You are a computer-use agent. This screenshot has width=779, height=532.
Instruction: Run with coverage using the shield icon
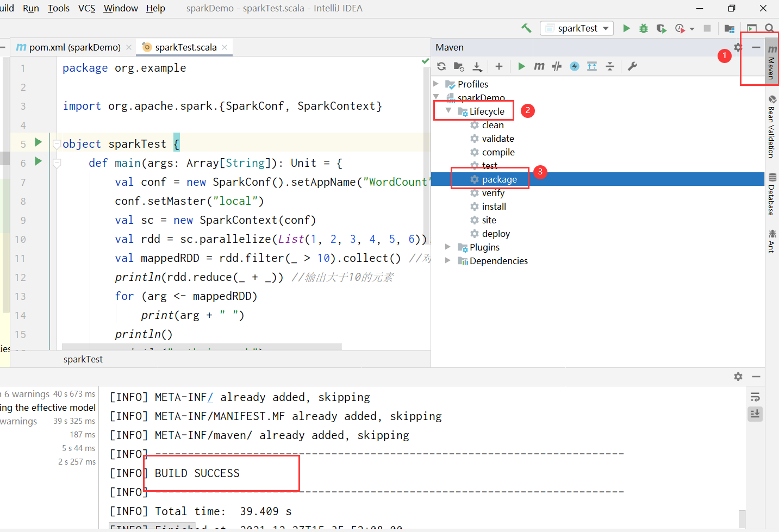pos(661,28)
